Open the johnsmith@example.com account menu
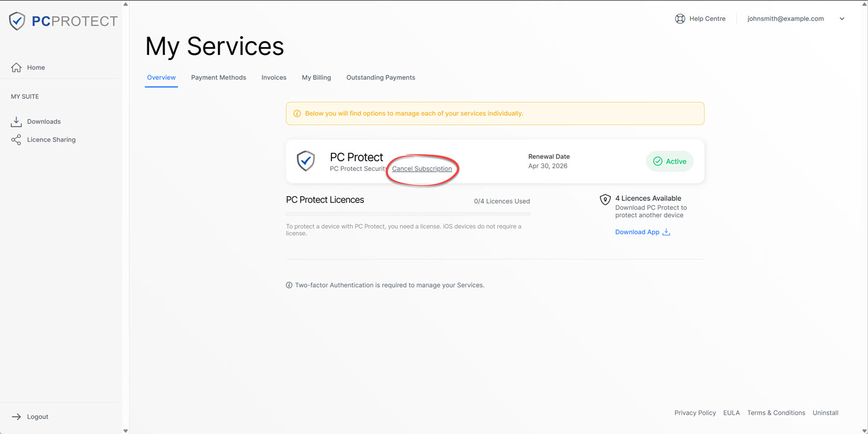This screenshot has height=434, width=868. 785,19
